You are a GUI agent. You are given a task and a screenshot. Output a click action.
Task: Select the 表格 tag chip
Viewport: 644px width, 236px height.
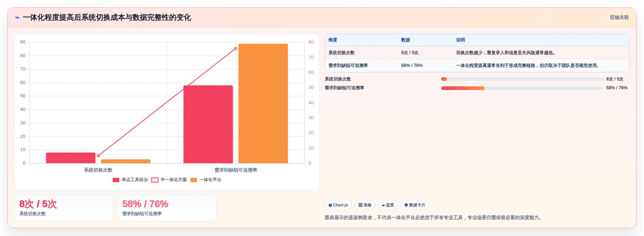coord(365,205)
